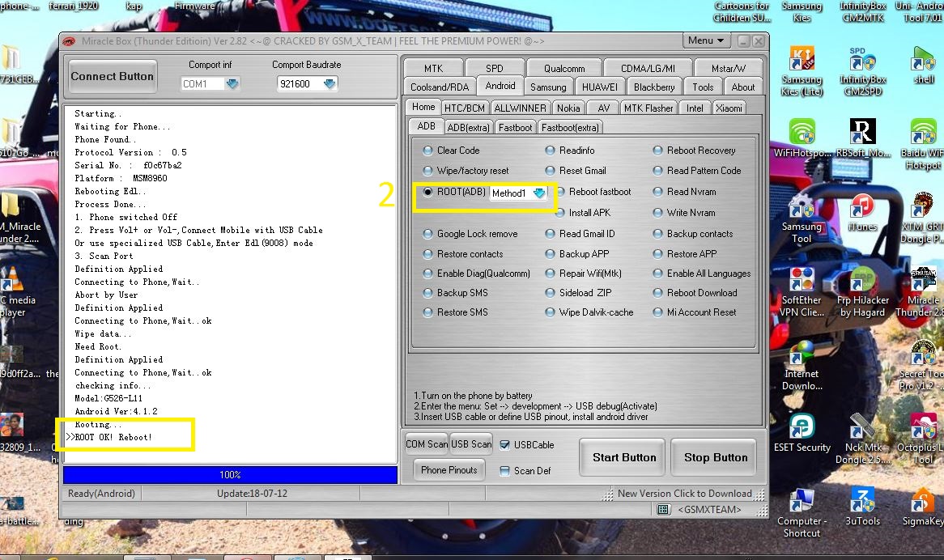The image size is (944, 560).
Task: Open Miracle Thunder desktop shortcut
Action: click(x=921, y=292)
